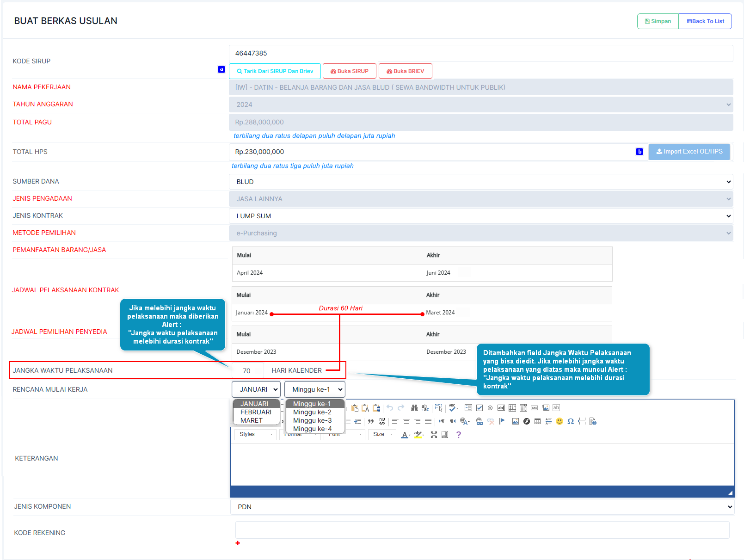This screenshot has width=744, height=560.
Task: Insert a smiley emoticon in editor
Action: click(x=560, y=421)
